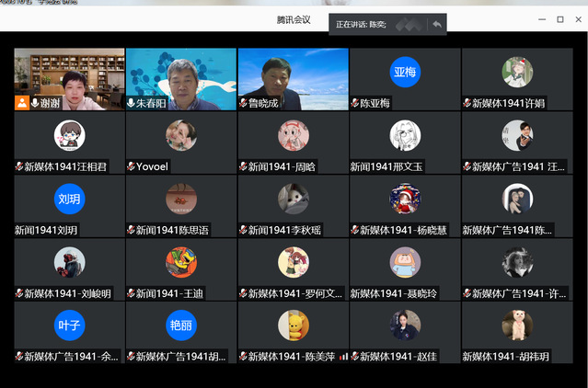Screen dimensions: 588x388
Task: Select the Winnie the Pooh avatar of 陈美萍
Action: (x=293, y=325)
